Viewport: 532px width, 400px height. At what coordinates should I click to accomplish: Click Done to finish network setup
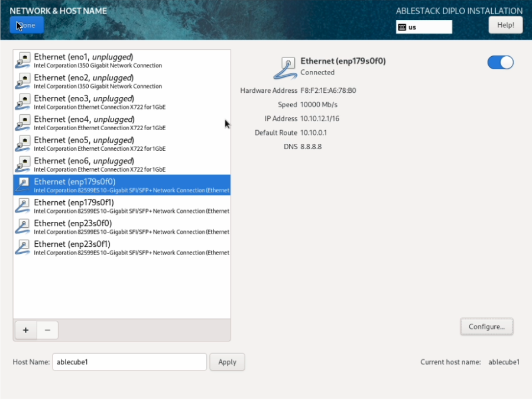(x=27, y=25)
